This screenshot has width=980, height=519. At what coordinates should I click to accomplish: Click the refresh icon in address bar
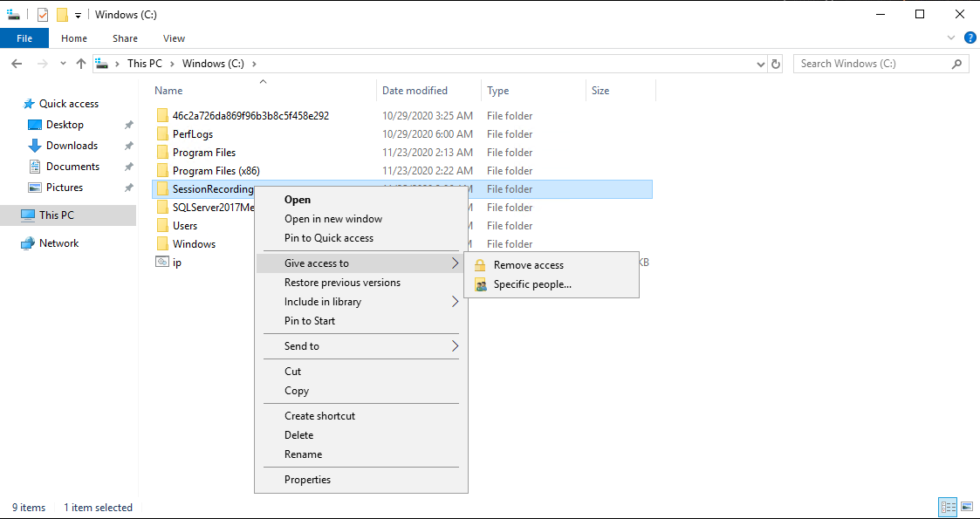click(x=777, y=63)
